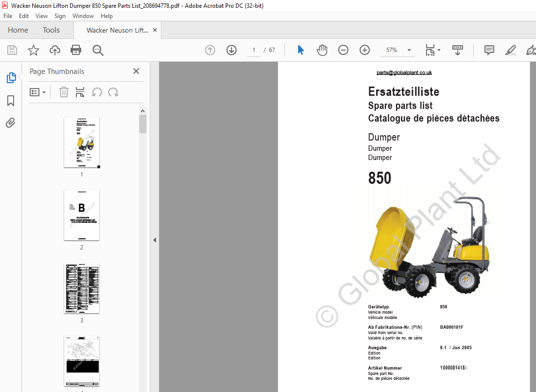536x392 pixels.
Task: Select page 1 thumbnail
Action: (x=82, y=142)
